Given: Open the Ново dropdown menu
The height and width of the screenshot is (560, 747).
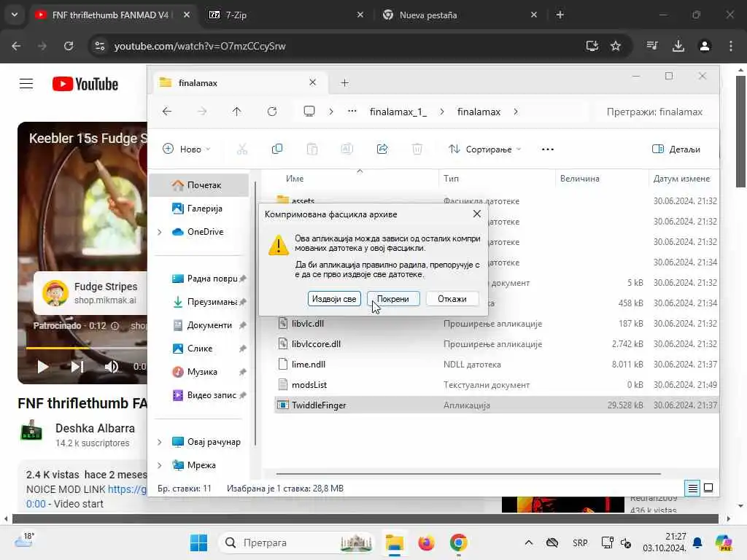Looking at the screenshot, I should (187, 149).
